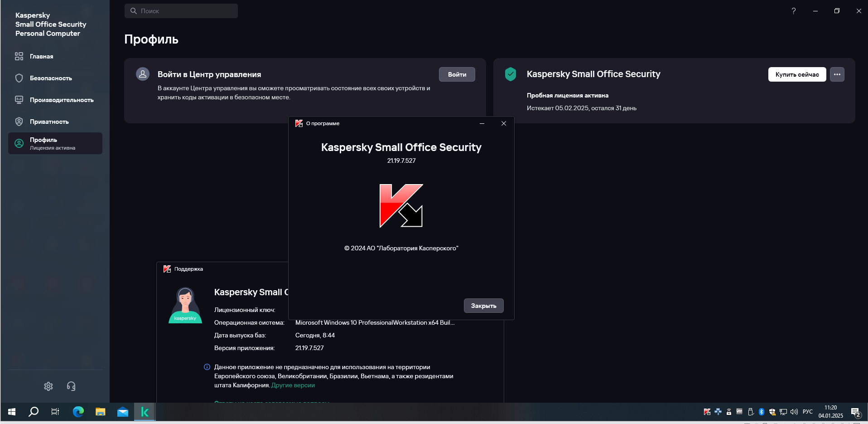The image size is (868, 424).
Task: Open support via the headset icon
Action: (71, 386)
